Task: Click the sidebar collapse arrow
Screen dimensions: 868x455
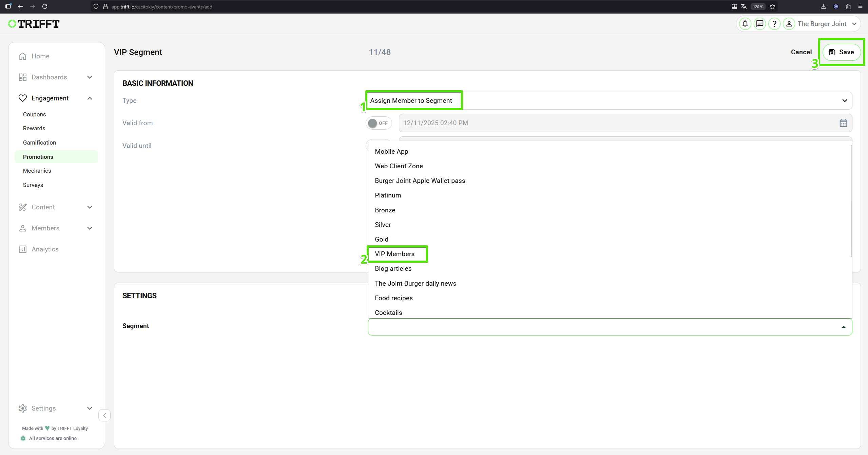Action: pos(104,415)
